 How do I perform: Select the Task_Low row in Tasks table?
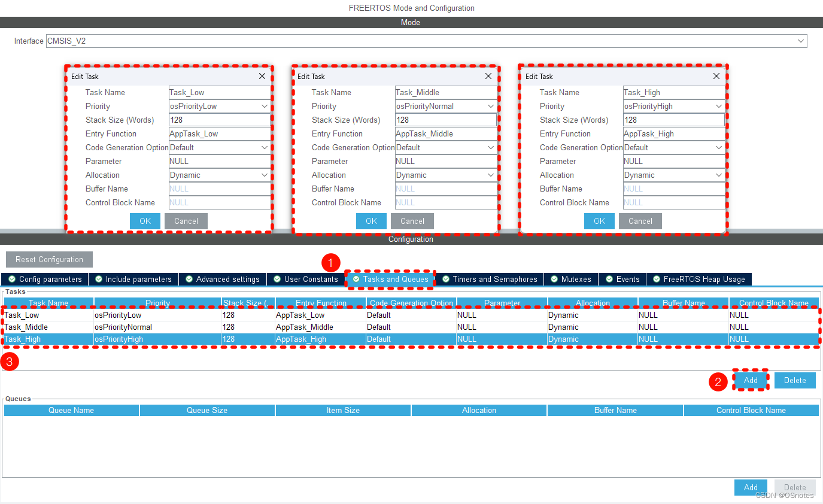(411, 315)
